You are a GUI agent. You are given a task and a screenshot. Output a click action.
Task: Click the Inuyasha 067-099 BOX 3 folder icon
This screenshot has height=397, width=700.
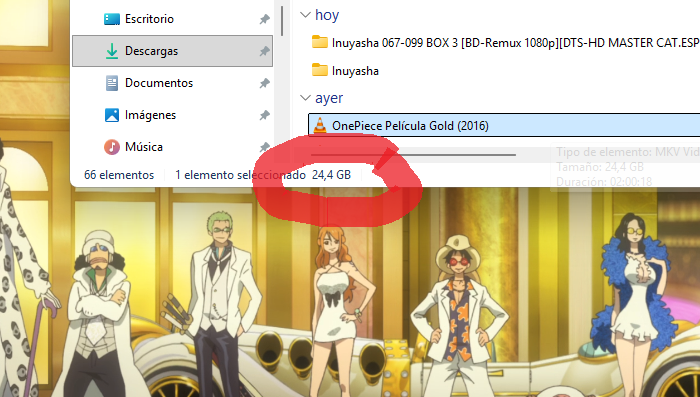coord(320,42)
